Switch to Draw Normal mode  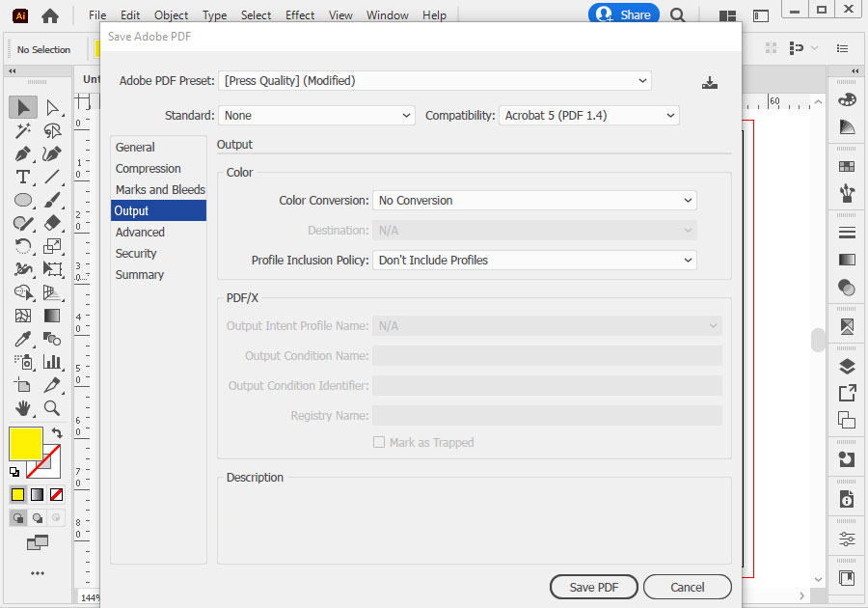click(18, 517)
